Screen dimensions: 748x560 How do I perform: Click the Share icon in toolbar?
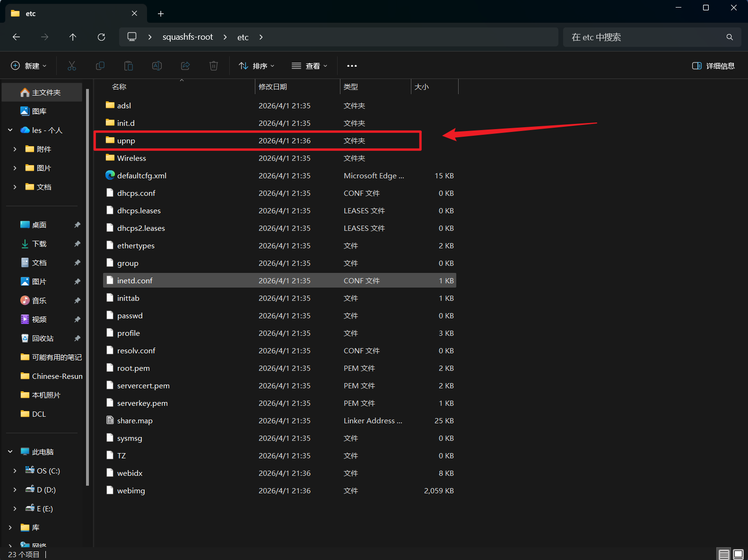[185, 66]
